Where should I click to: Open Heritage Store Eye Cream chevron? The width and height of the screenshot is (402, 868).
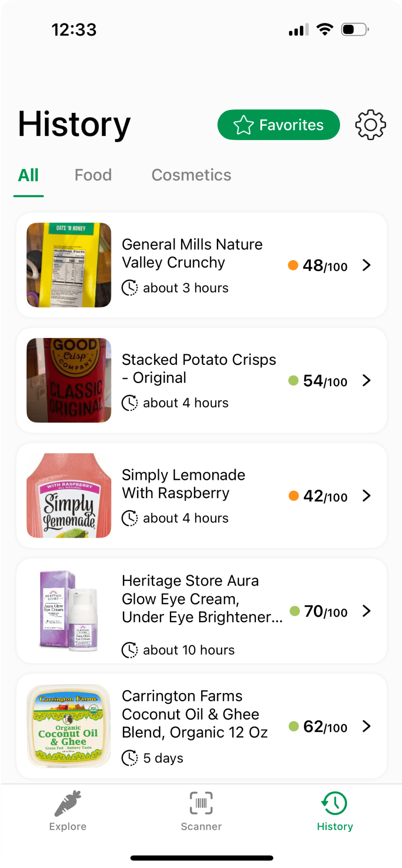pos(367,611)
